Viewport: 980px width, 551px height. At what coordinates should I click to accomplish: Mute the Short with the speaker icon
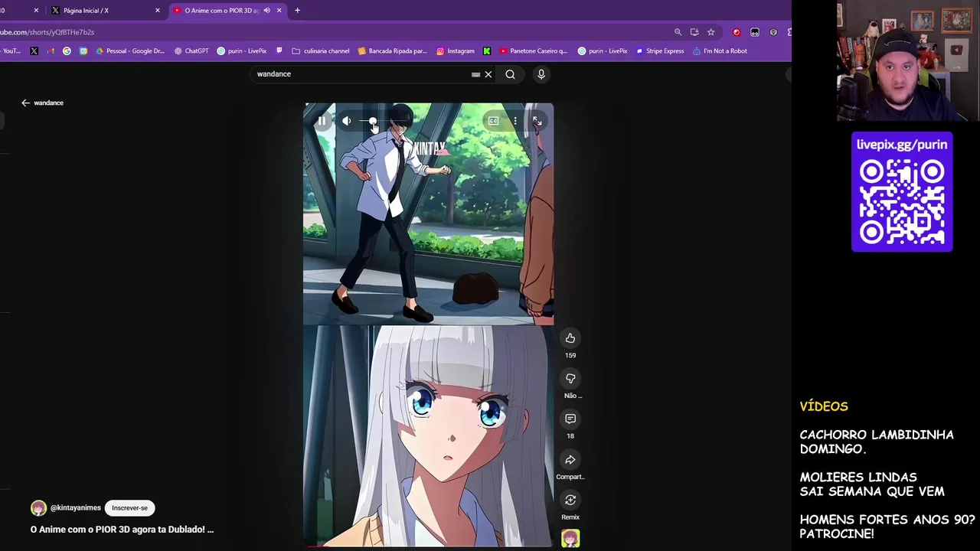346,121
